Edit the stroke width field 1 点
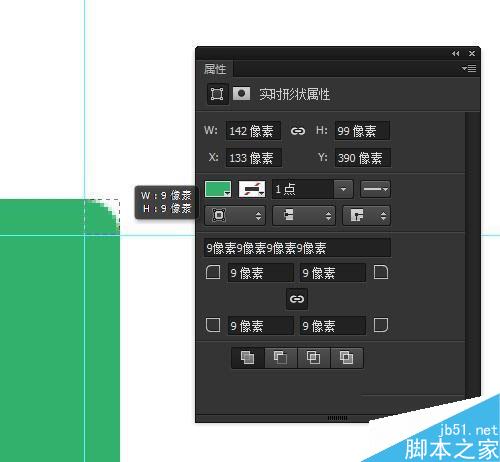 303,189
